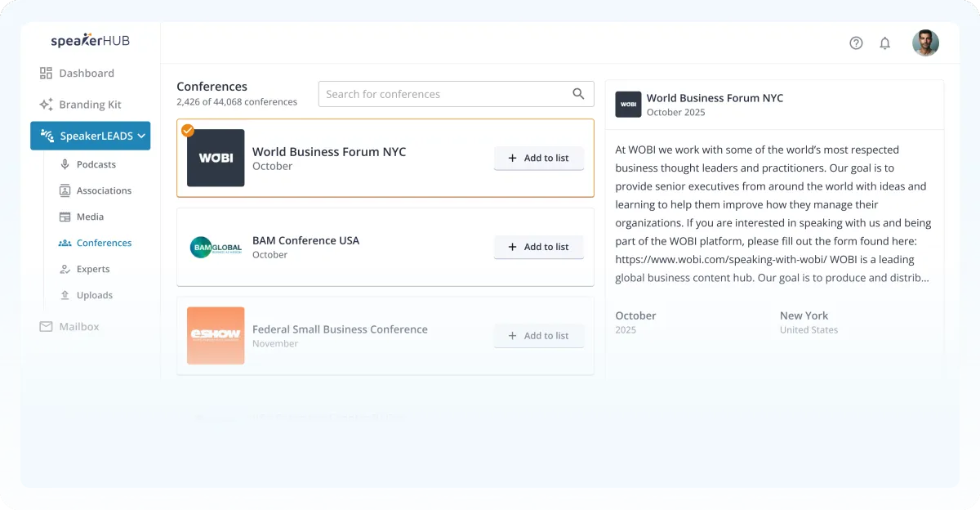Open the help question mark icon
Viewport: 980px width, 510px height.
coord(856,43)
